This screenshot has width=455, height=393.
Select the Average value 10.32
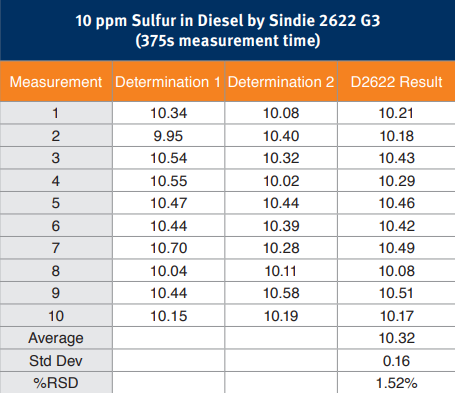tap(397, 338)
